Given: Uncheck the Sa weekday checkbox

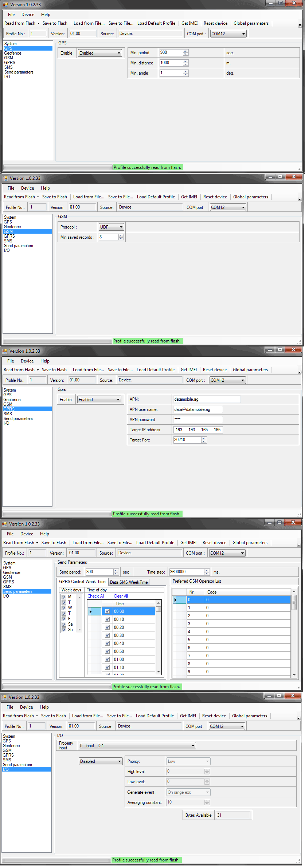Looking at the screenshot, I should coord(64,624).
